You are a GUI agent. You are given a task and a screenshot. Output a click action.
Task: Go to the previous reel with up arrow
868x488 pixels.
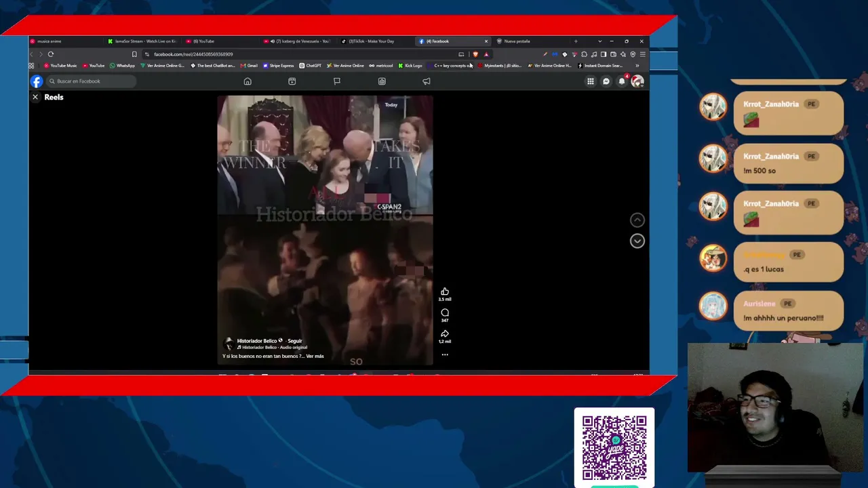pos(637,220)
